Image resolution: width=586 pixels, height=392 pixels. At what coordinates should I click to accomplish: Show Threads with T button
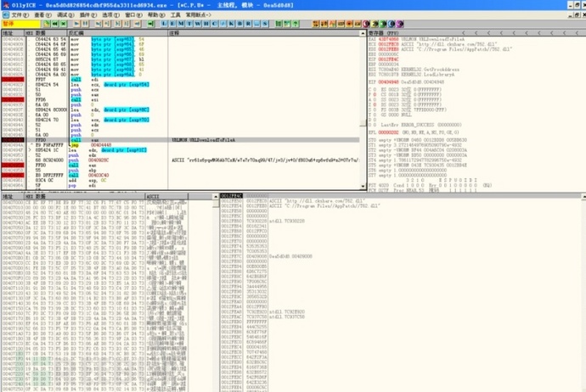(189, 24)
